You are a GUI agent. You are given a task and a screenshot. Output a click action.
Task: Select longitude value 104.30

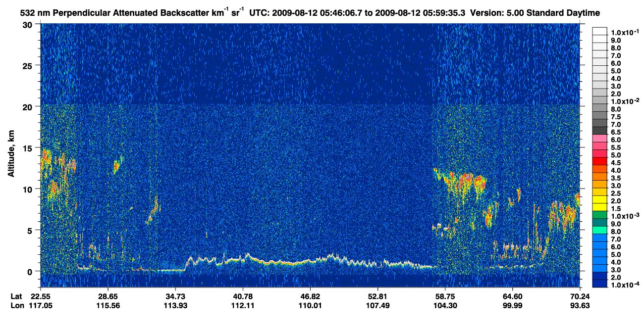pyautogui.click(x=445, y=305)
